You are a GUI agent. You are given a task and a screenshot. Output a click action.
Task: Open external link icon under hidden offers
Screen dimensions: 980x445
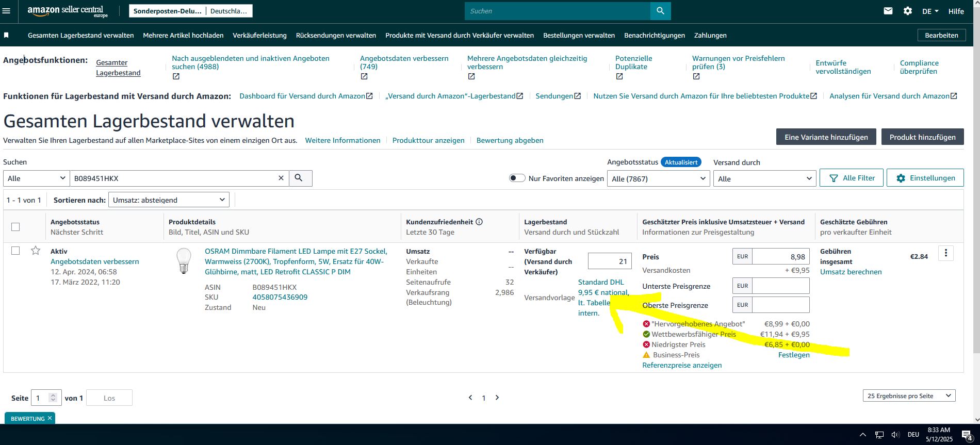point(176,76)
